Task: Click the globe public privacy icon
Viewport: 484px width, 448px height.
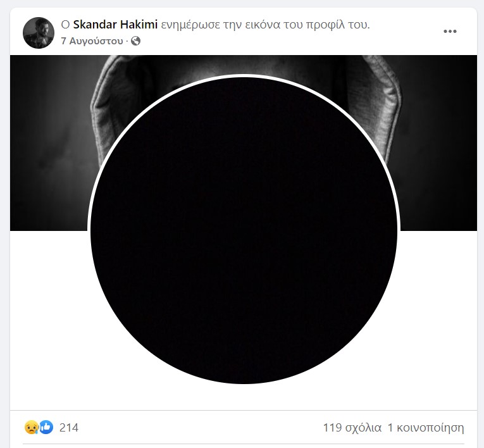Action: point(136,40)
